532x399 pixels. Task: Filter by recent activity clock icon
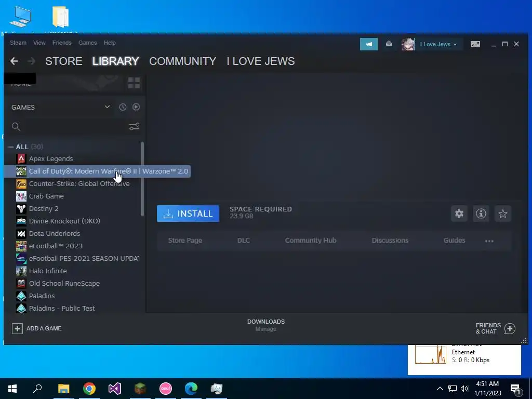(123, 107)
